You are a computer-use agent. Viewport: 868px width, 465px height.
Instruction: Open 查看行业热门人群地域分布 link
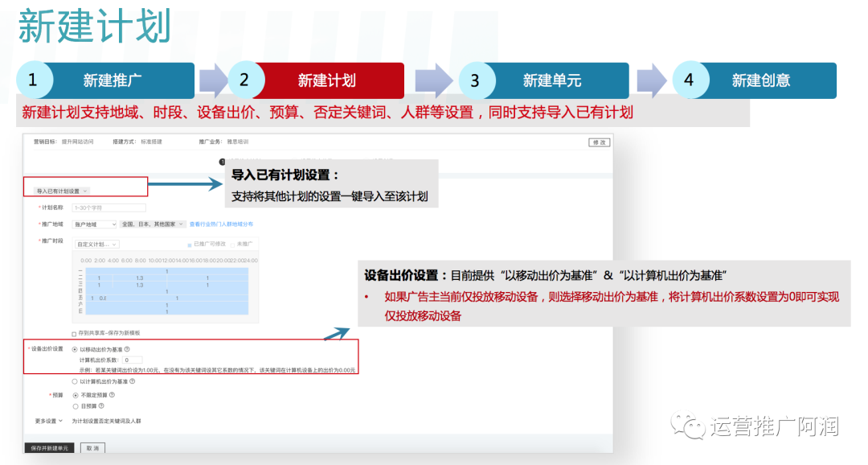[x=222, y=224]
